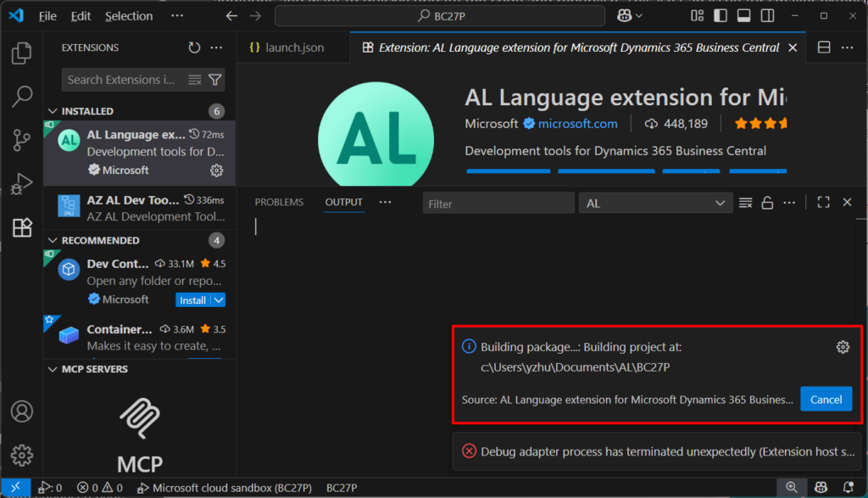The height and width of the screenshot is (498, 868).
Task: Open the AL Language extension manage gear
Action: click(216, 171)
